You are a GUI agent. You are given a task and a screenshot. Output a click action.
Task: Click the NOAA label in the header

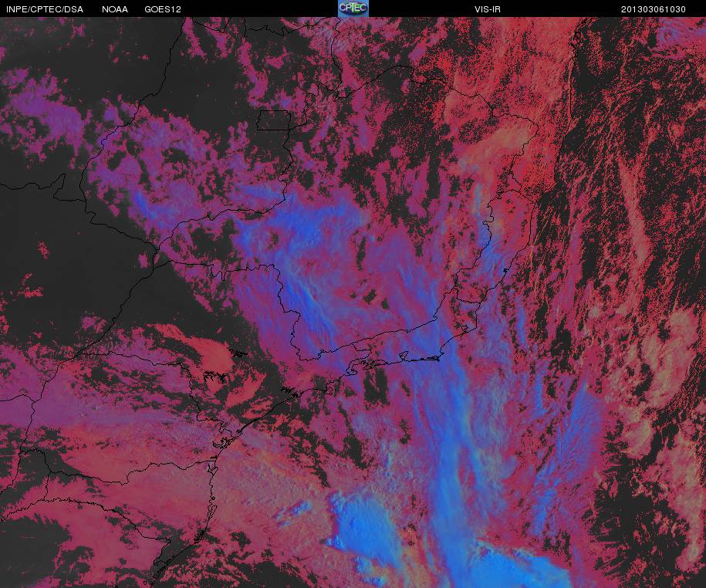tap(115, 9)
